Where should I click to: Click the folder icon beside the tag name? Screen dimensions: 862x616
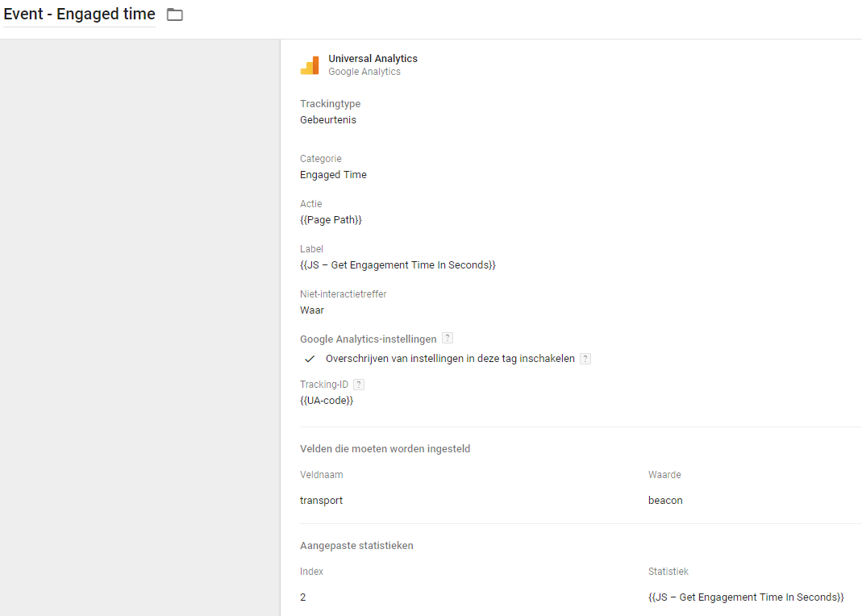(174, 15)
